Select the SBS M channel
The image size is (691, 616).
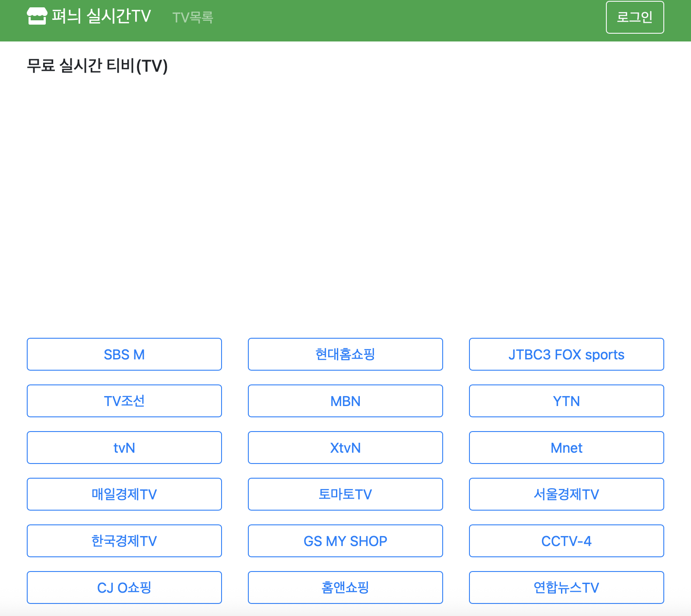click(124, 354)
